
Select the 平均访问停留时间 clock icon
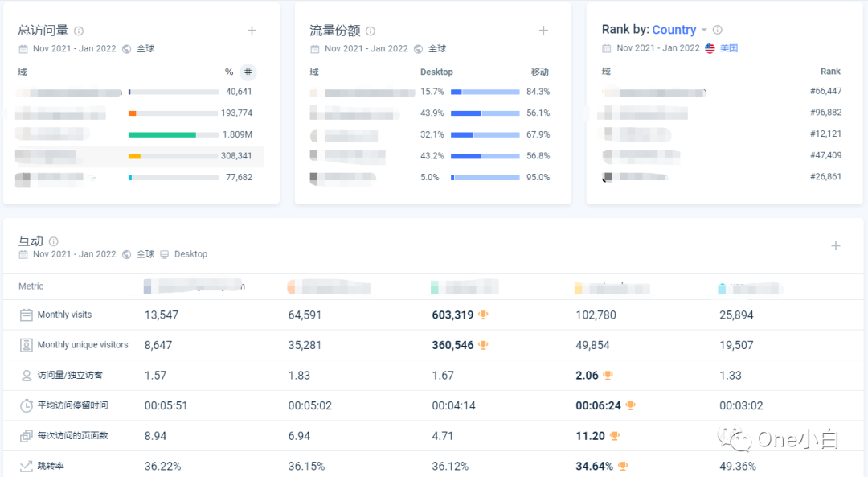[27, 405]
